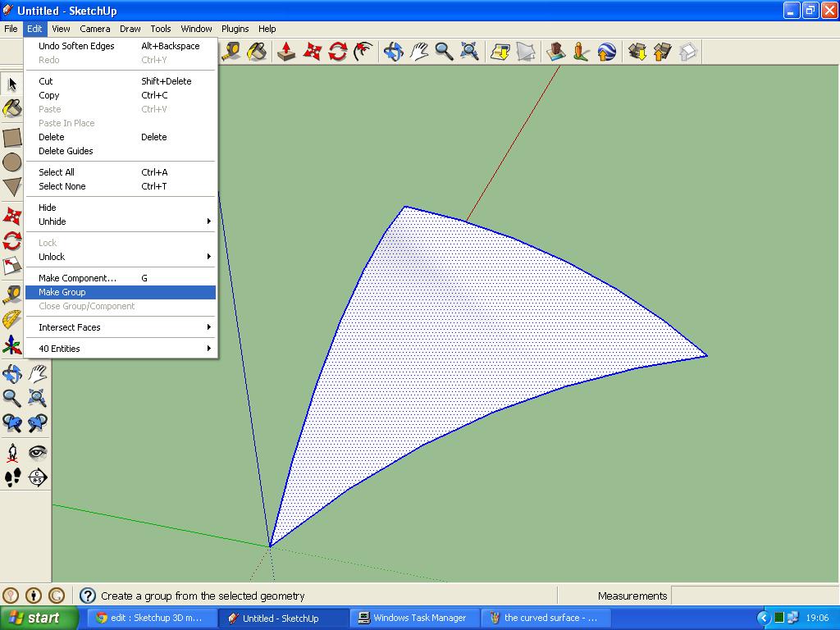Select the Section Plane tool
Screen dimensions: 840x630
(x=38, y=477)
